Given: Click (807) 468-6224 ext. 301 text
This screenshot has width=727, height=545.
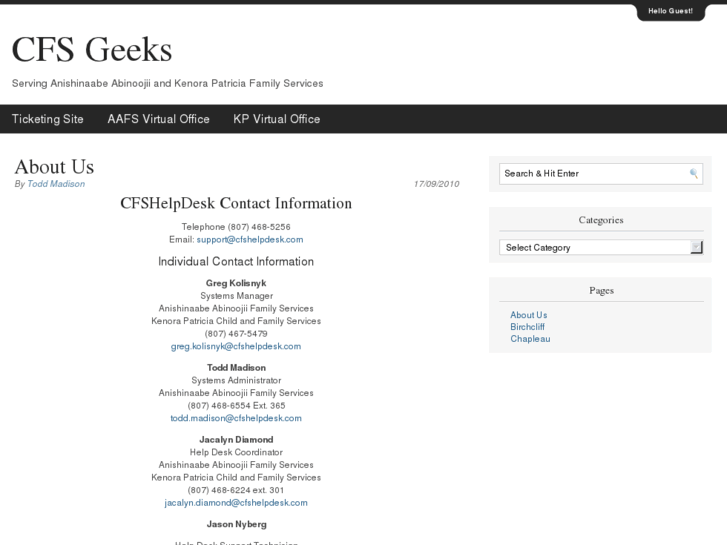Looking at the screenshot, I should click(236, 490).
